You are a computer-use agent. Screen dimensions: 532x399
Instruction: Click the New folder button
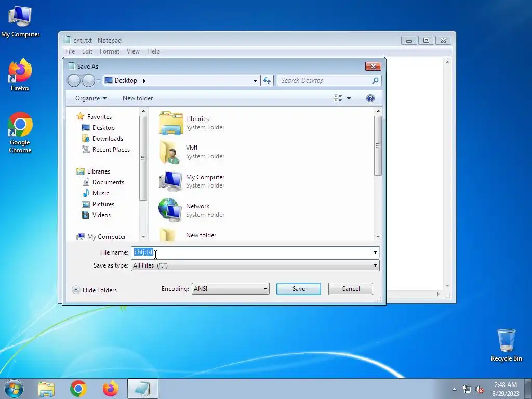pyautogui.click(x=137, y=98)
